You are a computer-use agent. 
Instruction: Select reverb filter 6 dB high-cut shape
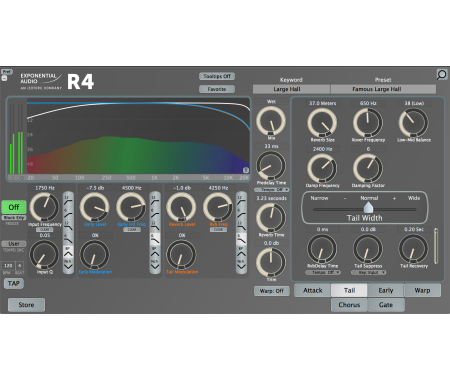coord(241,238)
